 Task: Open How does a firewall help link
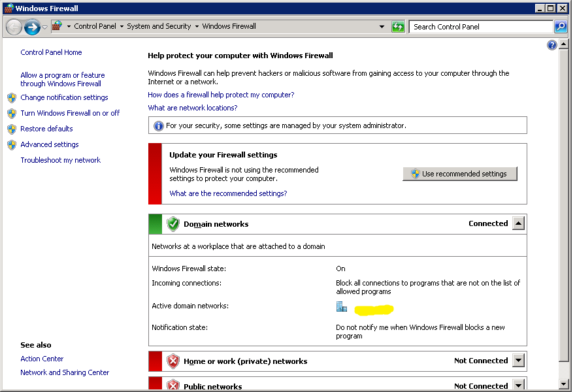[221, 95]
